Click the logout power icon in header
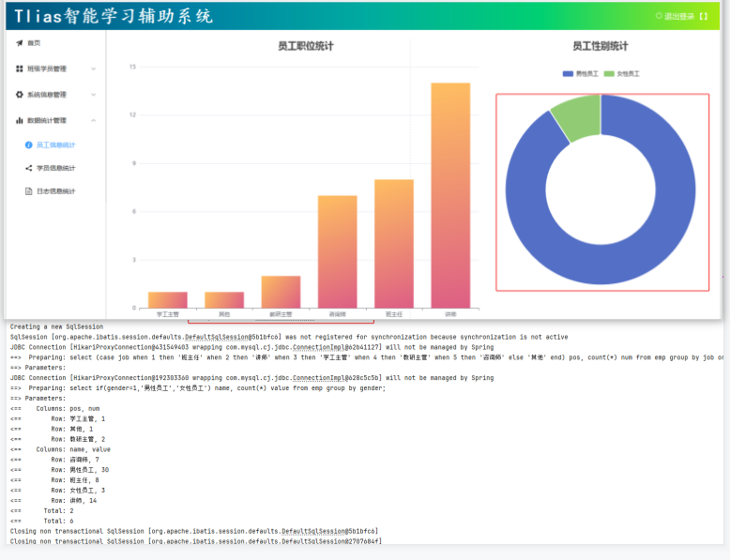Viewport: 730px width, 560px height. (x=659, y=16)
